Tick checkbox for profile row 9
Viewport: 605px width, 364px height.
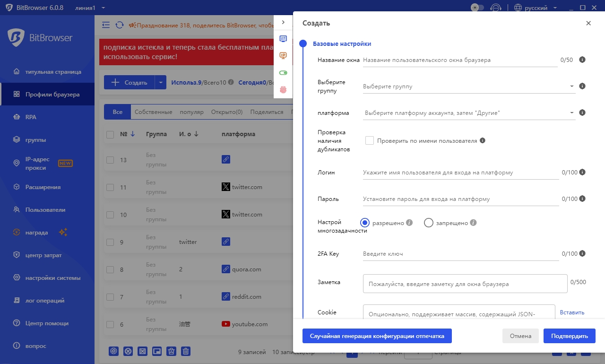[110, 243]
